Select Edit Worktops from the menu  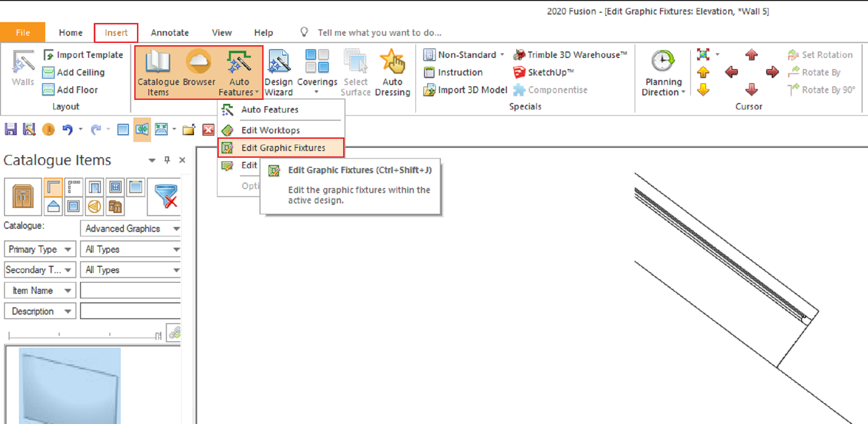(270, 130)
